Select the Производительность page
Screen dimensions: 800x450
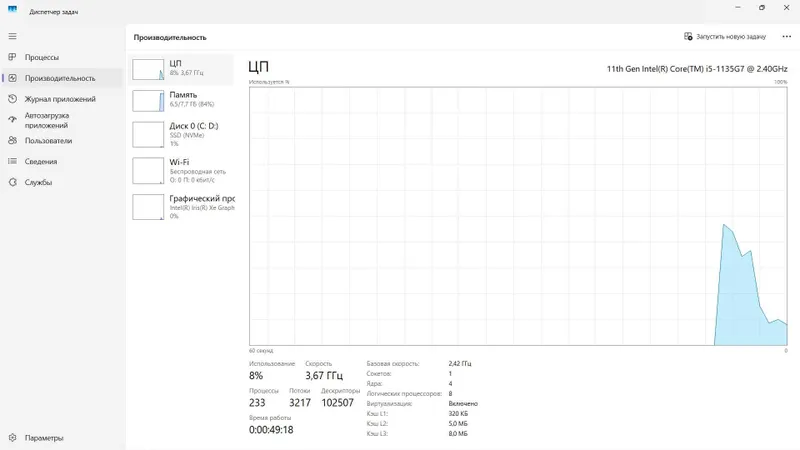[x=61, y=78]
